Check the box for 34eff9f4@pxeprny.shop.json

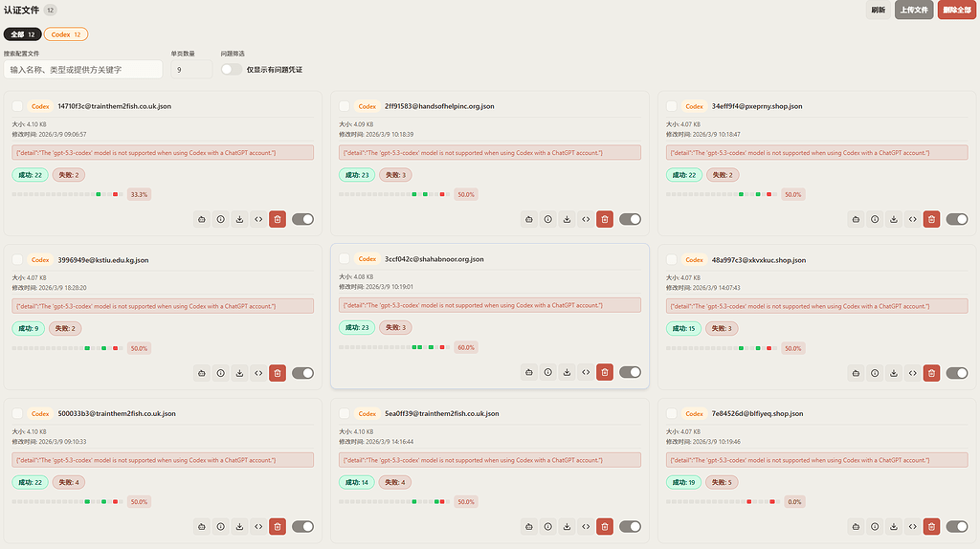tap(671, 106)
